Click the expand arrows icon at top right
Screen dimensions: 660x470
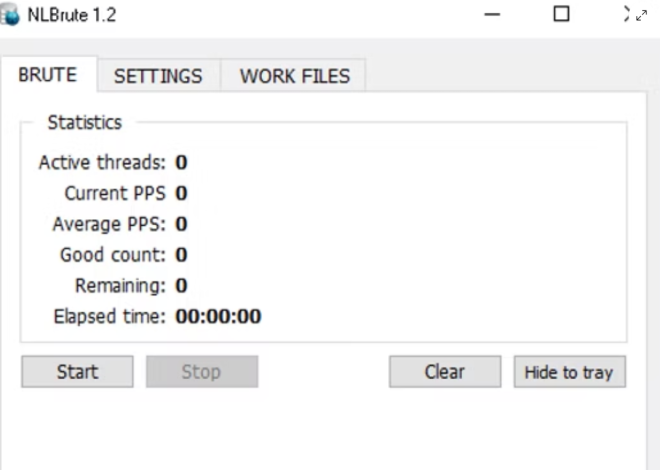coord(632,14)
